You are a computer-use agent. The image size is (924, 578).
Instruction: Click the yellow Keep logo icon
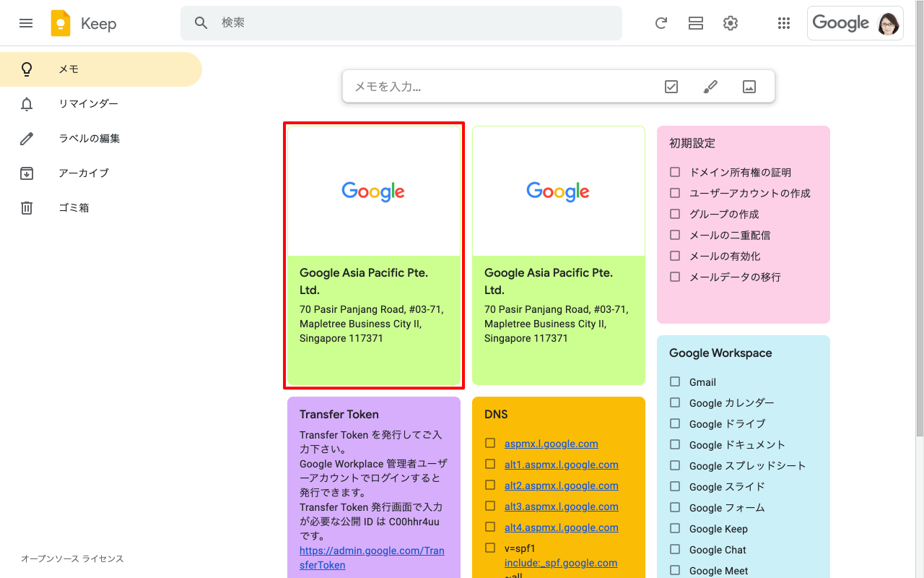[61, 23]
